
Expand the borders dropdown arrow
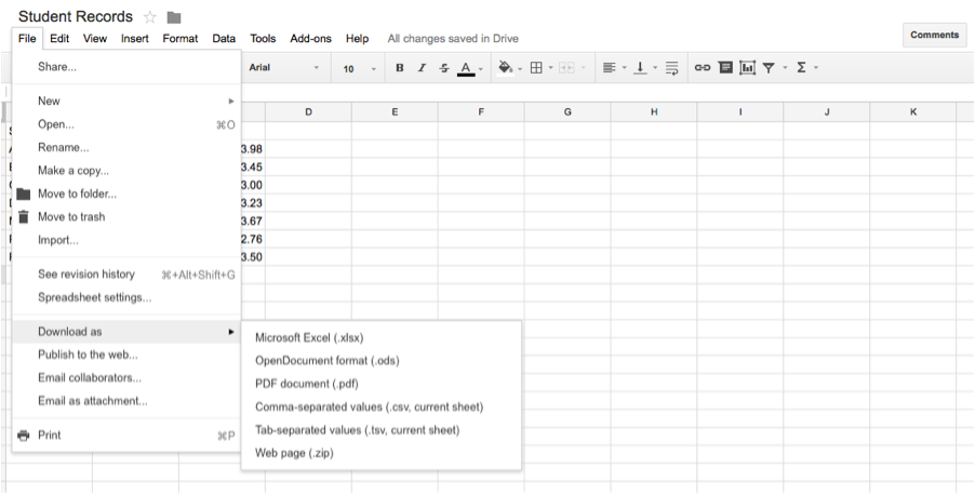[551, 68]
